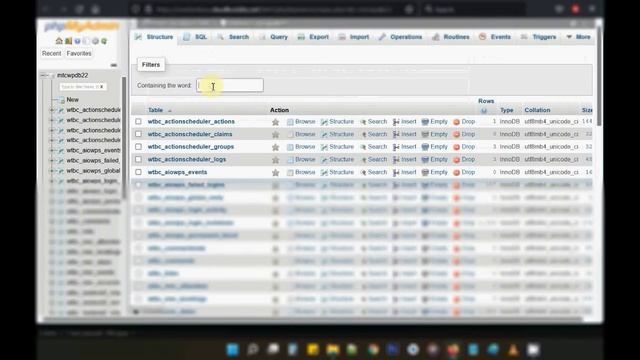640x360 pixels.
Task: Search in wtbc_actionscheduler_groups table
Action: (373, 147)
